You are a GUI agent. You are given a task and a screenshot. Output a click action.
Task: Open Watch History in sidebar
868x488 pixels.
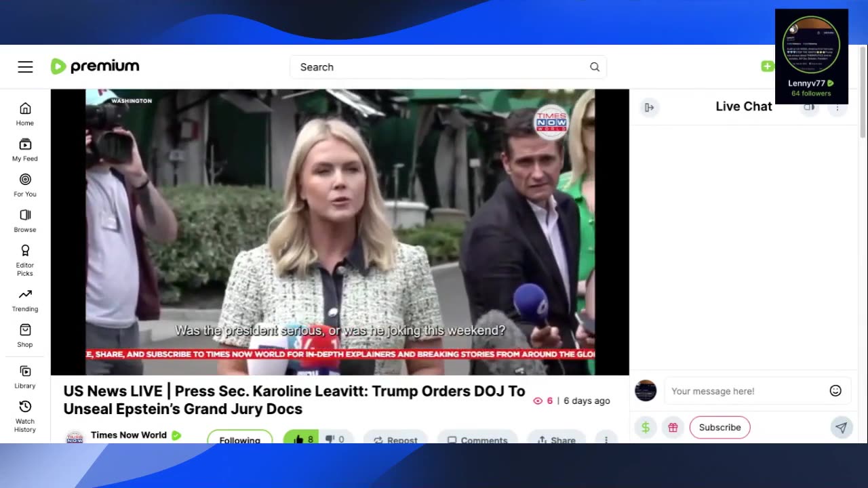tap(25, 416)
